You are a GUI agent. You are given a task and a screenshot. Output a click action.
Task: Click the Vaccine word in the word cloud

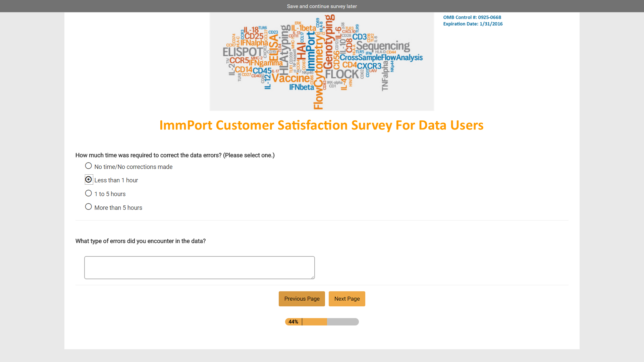[x=290, y=78]
